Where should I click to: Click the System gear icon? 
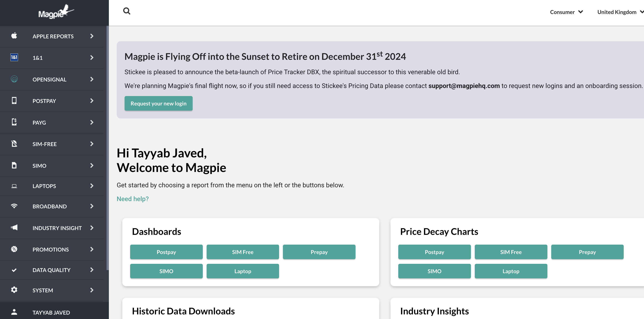14,290
